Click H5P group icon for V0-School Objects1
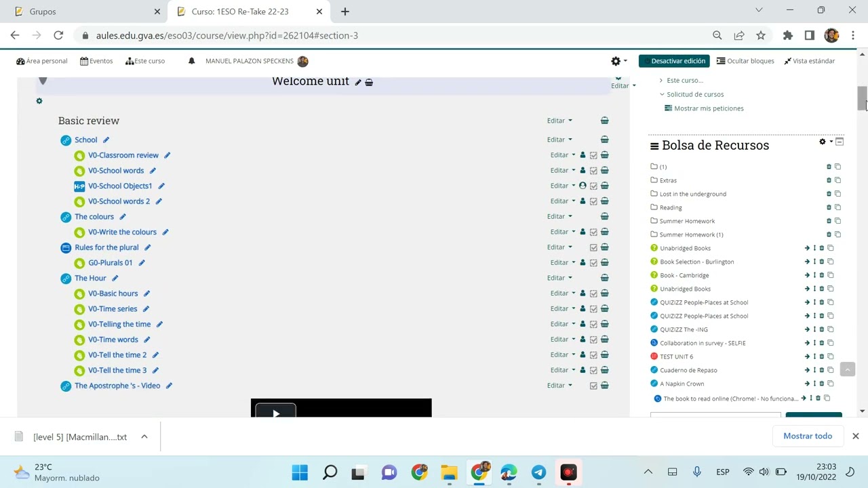This screenshot has width=868, height=488. pos(583,186)
